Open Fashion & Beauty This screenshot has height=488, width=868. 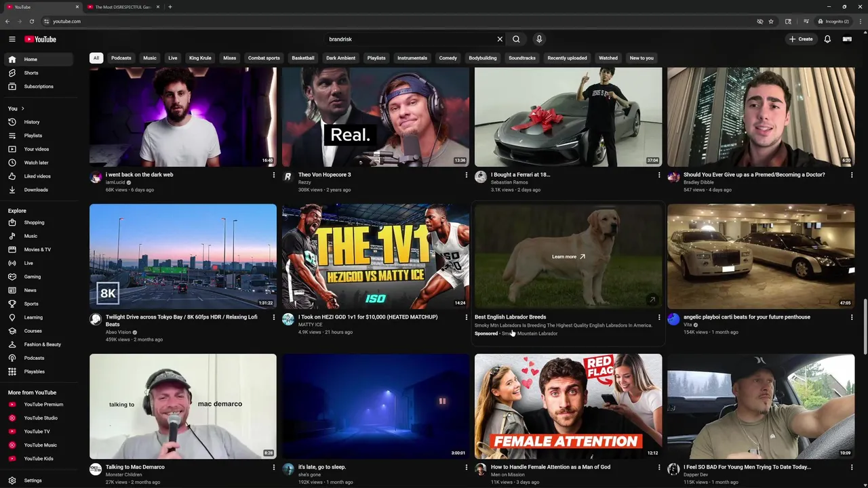tap(40, 344)
